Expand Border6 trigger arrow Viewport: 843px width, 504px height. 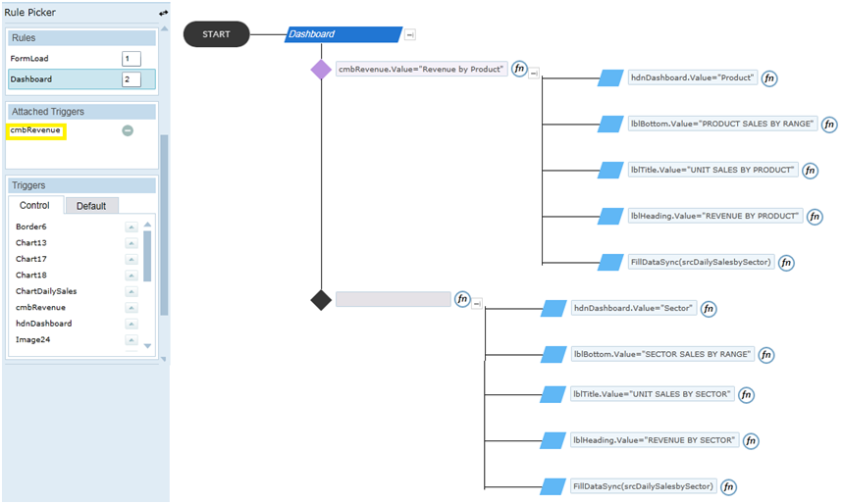click(x=132, y=227)
